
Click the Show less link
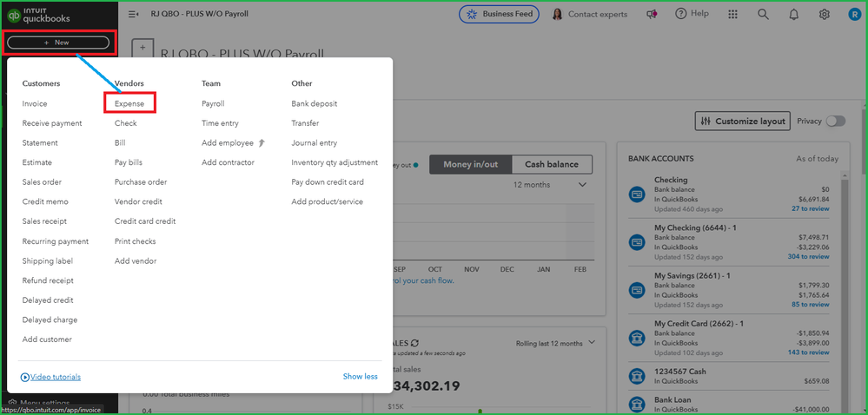coord(361,376)
